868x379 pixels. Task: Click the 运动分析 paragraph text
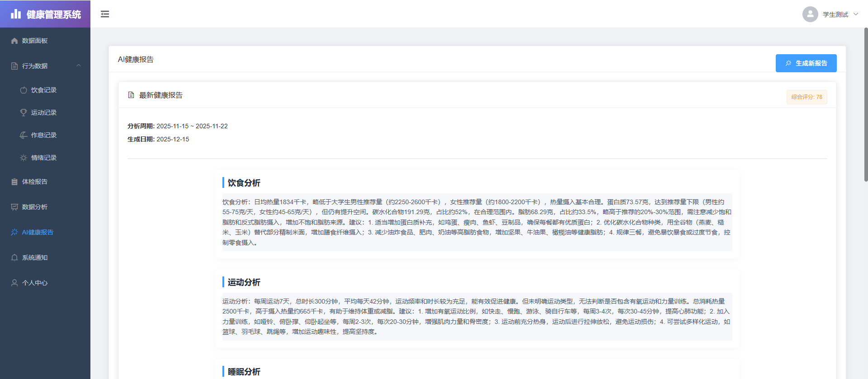pos(477,316)
